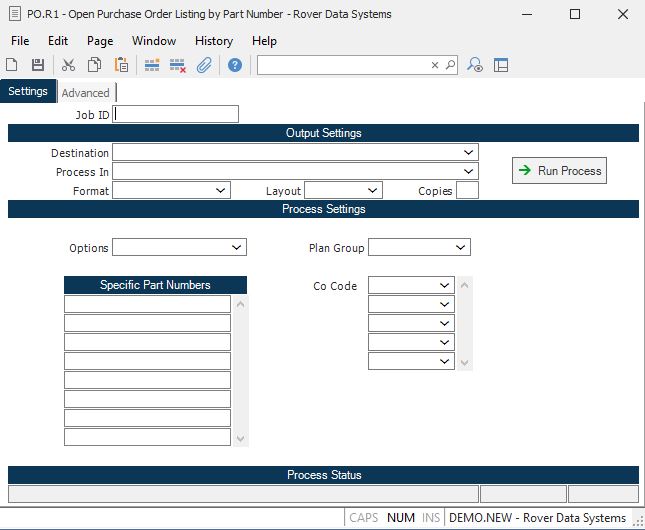Open help with the question mark icon
This screenshot has height=530, width=645.
(235, 65)
